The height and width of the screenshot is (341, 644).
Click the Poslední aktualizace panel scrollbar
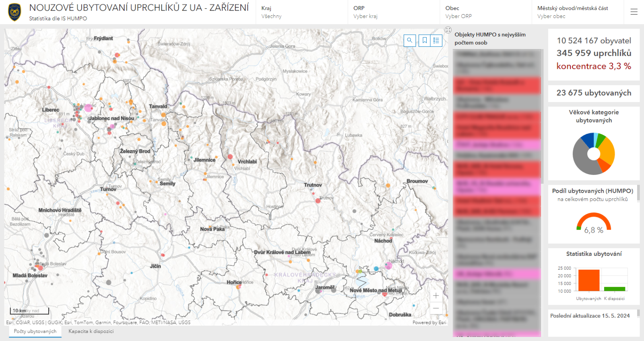(638, 313)
